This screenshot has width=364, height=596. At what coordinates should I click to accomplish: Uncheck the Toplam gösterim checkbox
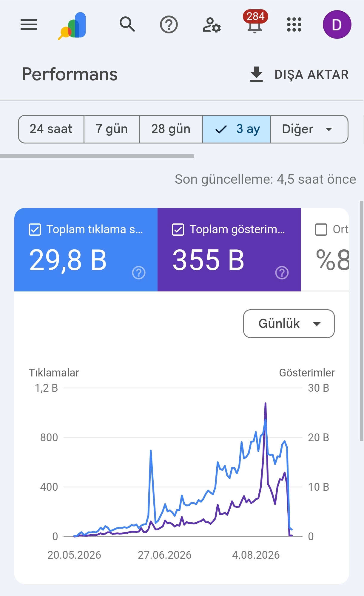(x=178, y=230)
